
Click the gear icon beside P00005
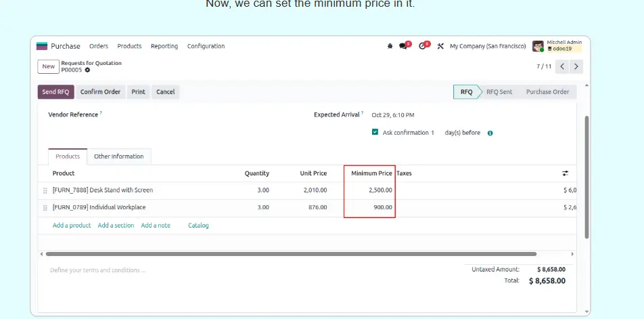(87, 70)
